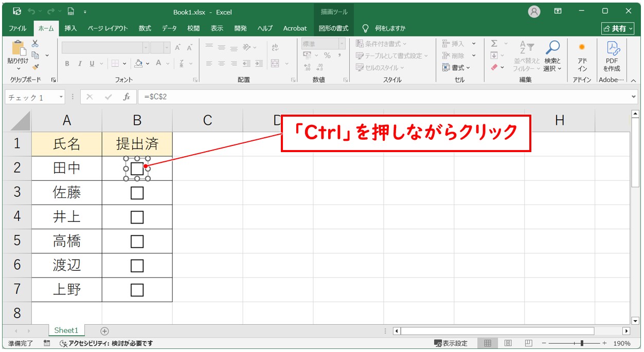
Task: Switch to the 挿入 Insert tab
Action: pyautogui.click(x=71, y=28)
